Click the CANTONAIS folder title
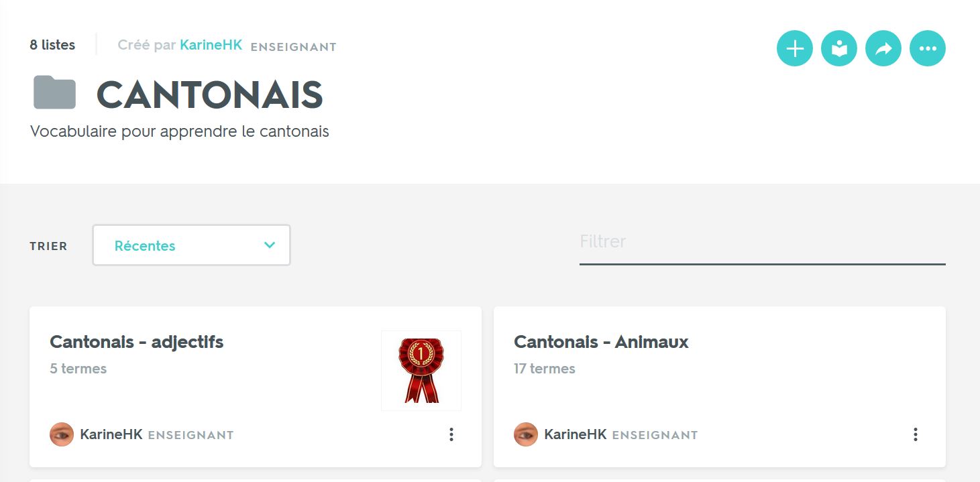 pyautogui.click(x=210, y=95)
